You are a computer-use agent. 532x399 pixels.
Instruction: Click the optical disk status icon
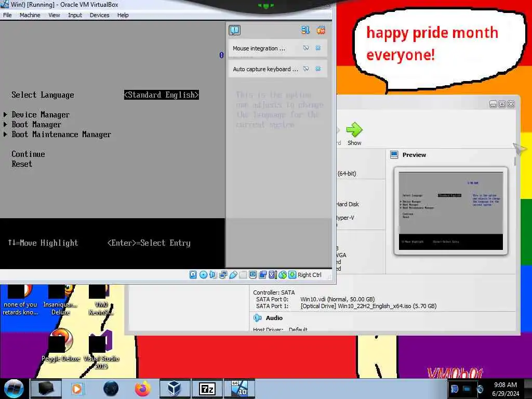(203, 275)
